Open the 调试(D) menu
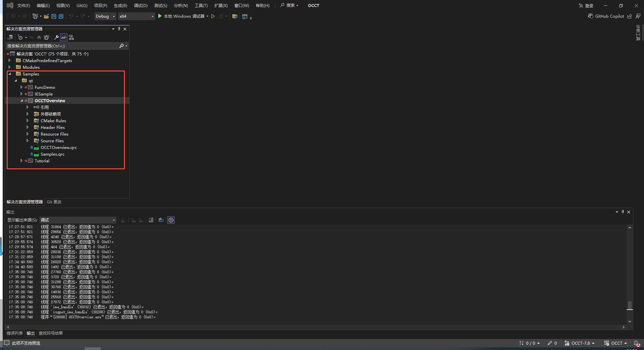 pos(141,5)
